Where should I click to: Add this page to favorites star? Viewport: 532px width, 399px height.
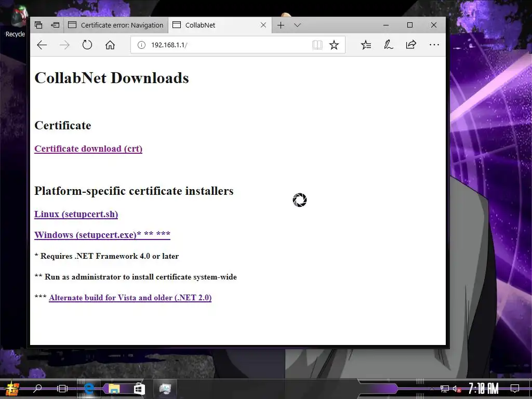pos(334,45)
